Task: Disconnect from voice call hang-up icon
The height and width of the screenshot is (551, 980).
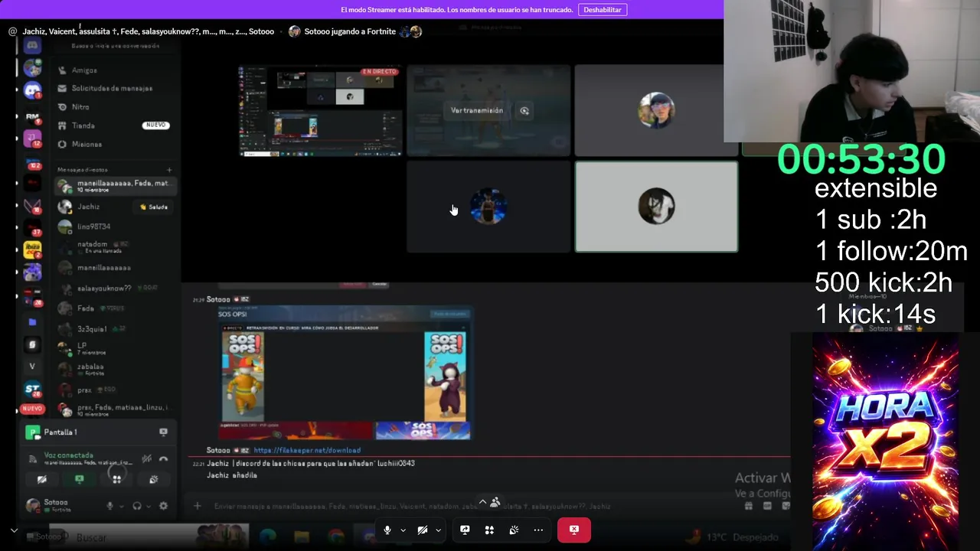Action: (x=163, y=458)
